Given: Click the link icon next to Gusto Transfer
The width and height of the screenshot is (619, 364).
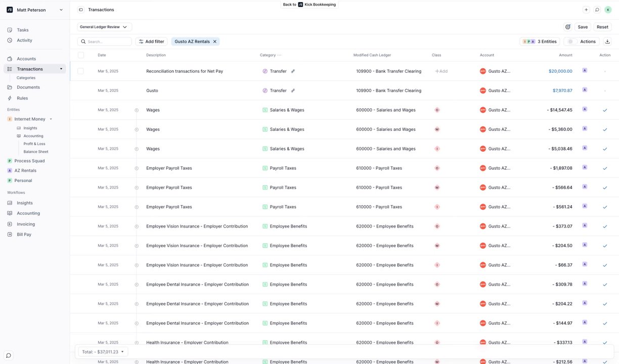Looking at the screenshot, I should [293, 90].
